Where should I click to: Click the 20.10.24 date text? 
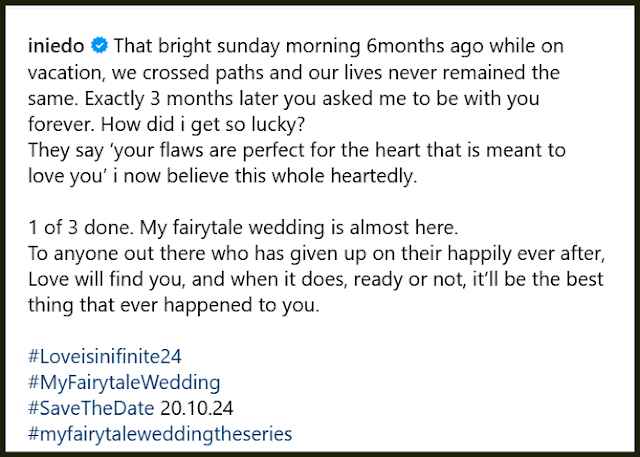(x=197, y=408)
